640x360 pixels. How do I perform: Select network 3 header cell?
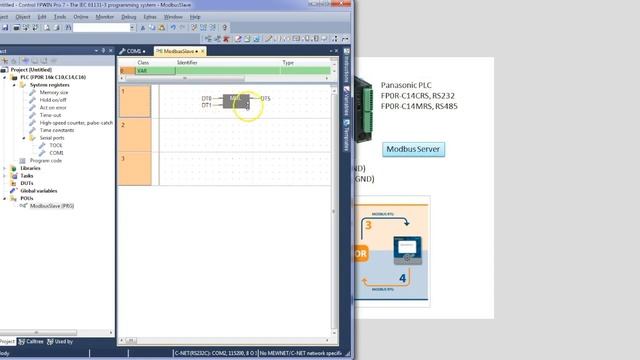pos(135,168)
